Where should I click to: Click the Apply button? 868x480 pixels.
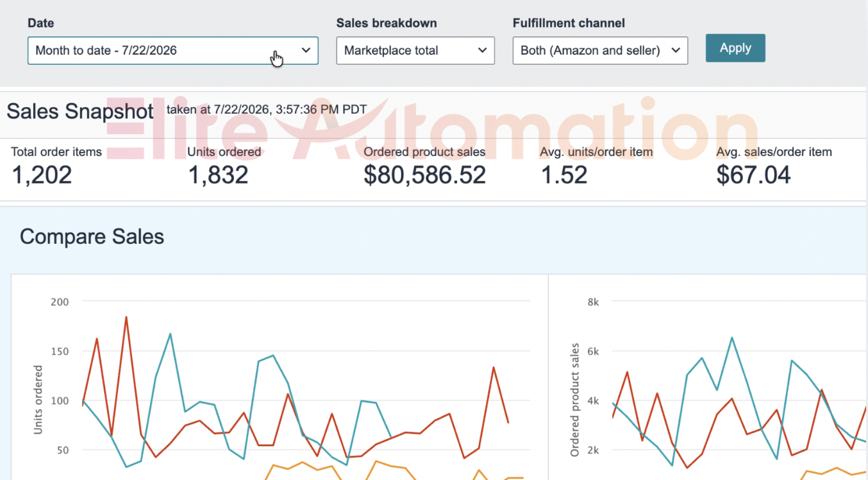tap(735, 48)
